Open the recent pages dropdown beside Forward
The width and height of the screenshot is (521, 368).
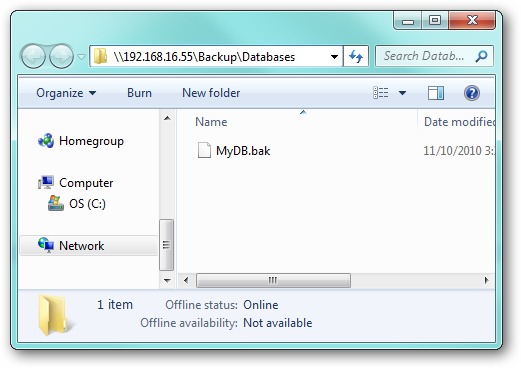pos(81,57)
